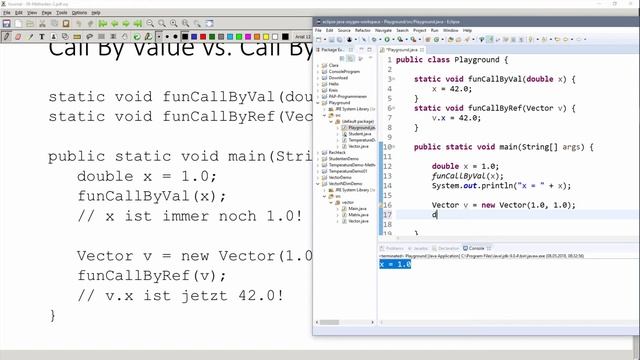Go to next page green arrow
Viewport: 640px width, 360px height.
click(126, 24)
